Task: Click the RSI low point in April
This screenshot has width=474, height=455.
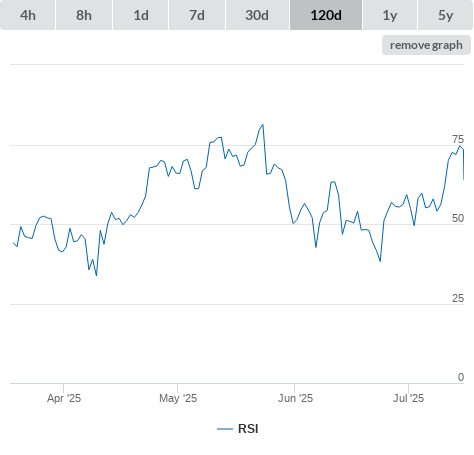Action: pyautogui.click(x=96, y=275)
